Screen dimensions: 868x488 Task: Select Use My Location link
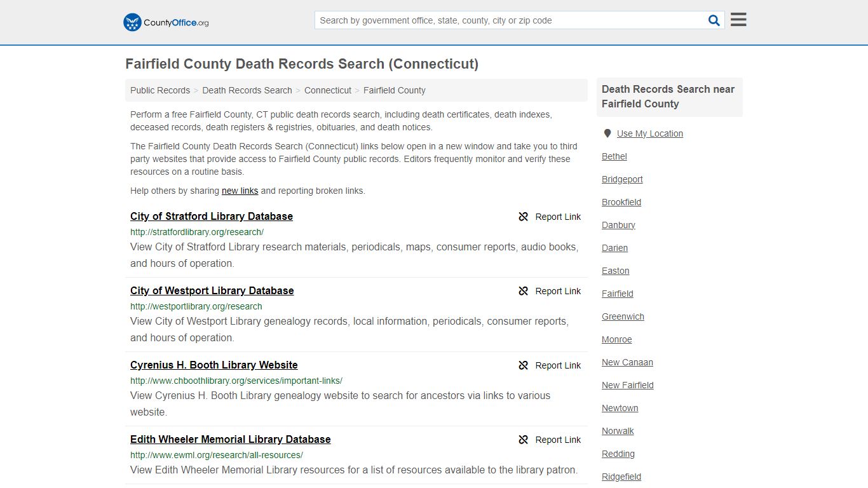click(650, 133)
